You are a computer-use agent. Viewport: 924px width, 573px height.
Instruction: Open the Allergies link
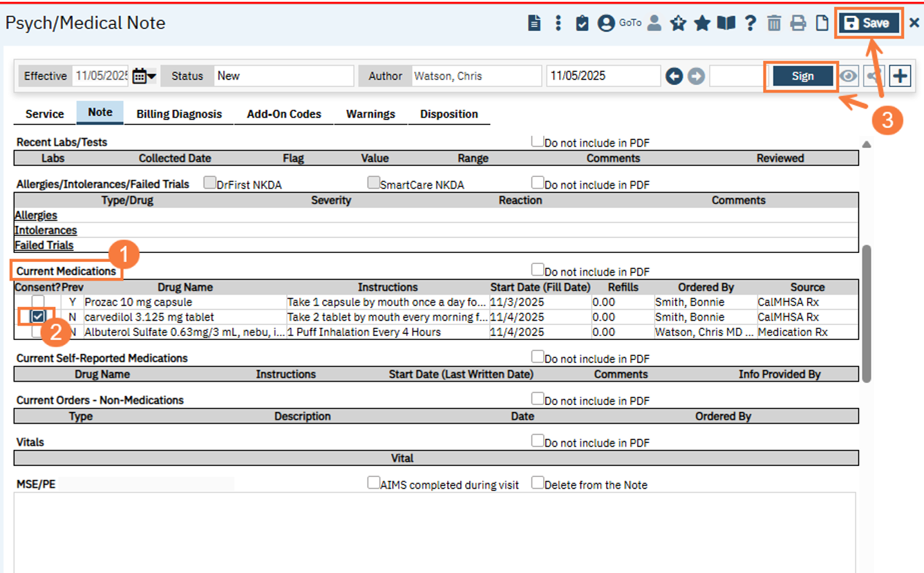pyautogui.click(x=36, y=216)
